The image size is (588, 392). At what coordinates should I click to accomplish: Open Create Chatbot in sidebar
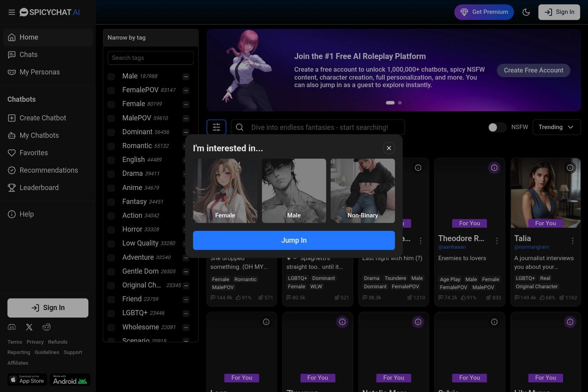coord(48,118)
